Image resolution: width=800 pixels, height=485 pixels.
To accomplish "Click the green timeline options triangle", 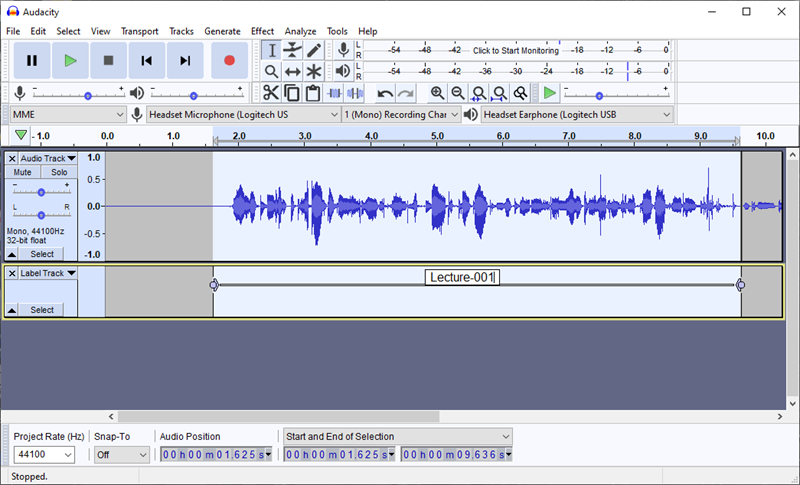I will pos(21,136).
